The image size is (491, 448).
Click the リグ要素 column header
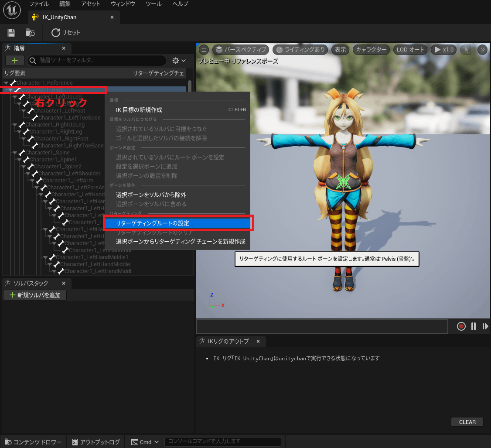(x=66, y=73)
